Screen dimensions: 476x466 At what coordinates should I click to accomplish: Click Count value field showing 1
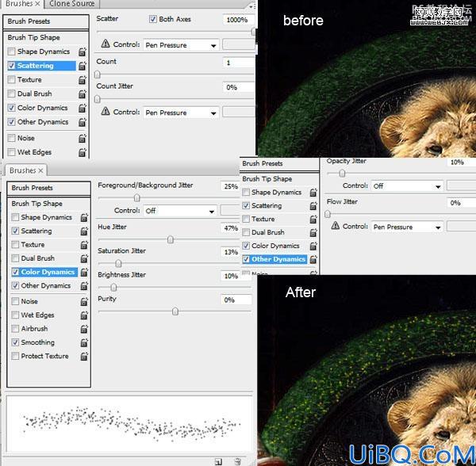(x=238, y=63)
